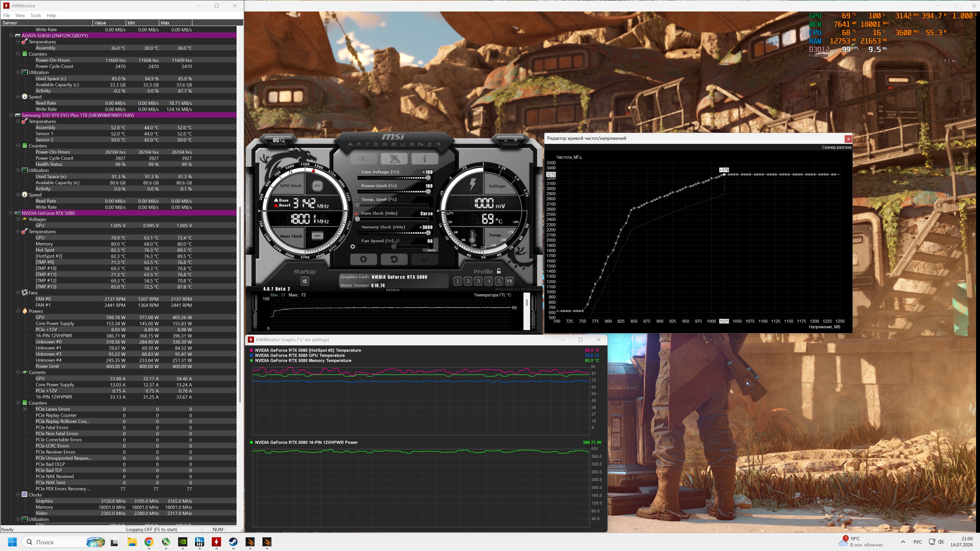The height and width of the screenshot is (551, 980).
Task: Open Google Chrome from the taskbar
Action: point(149,542)
